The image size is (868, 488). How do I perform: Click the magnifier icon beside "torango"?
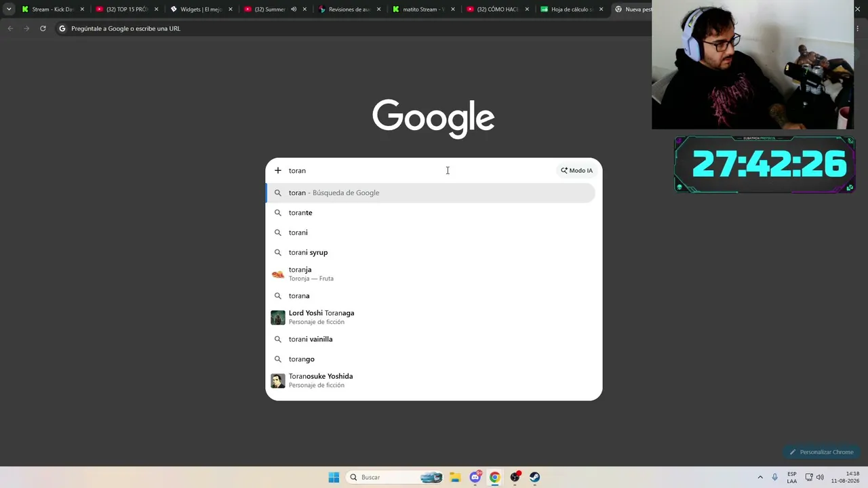[278, 359]
